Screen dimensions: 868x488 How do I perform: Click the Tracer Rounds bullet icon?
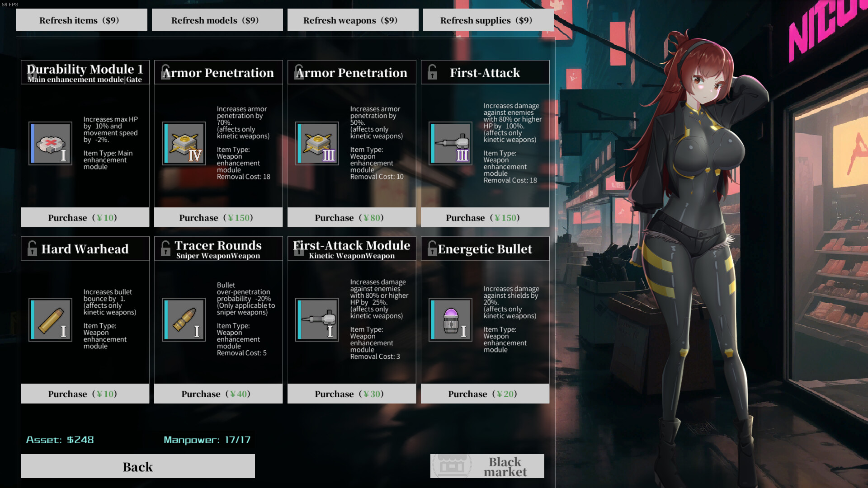(x=184, y=320)
